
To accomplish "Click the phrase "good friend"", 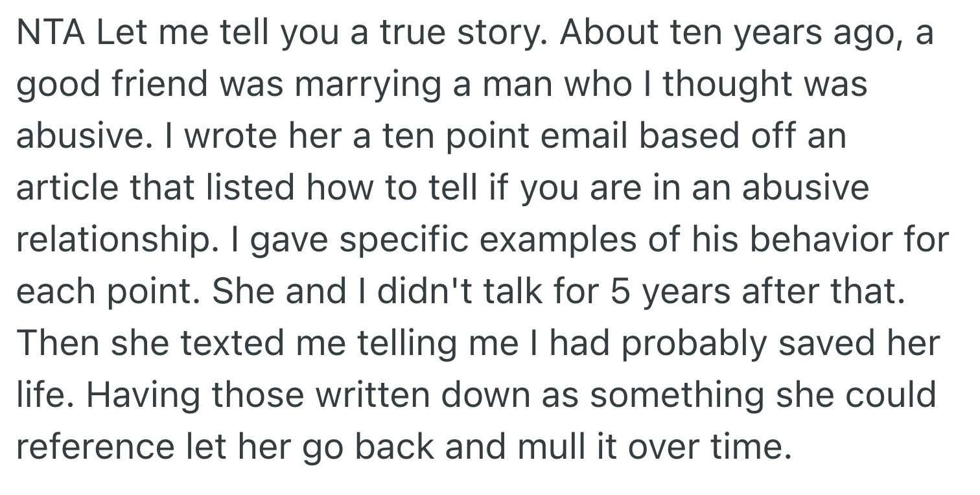I will coord(113,85).
